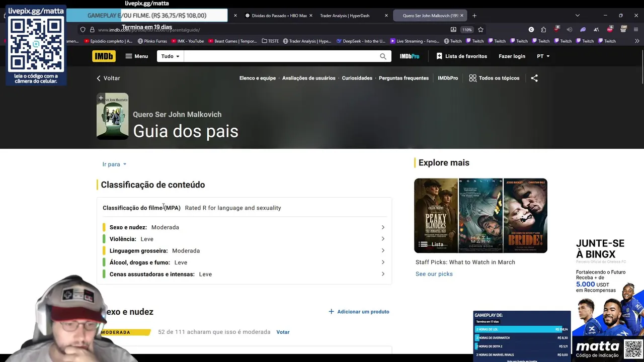Image resolution: width=644 pixels, height=362 pixels.
Task: Click the translate extension icon
Action: click(x=596, y=30)
